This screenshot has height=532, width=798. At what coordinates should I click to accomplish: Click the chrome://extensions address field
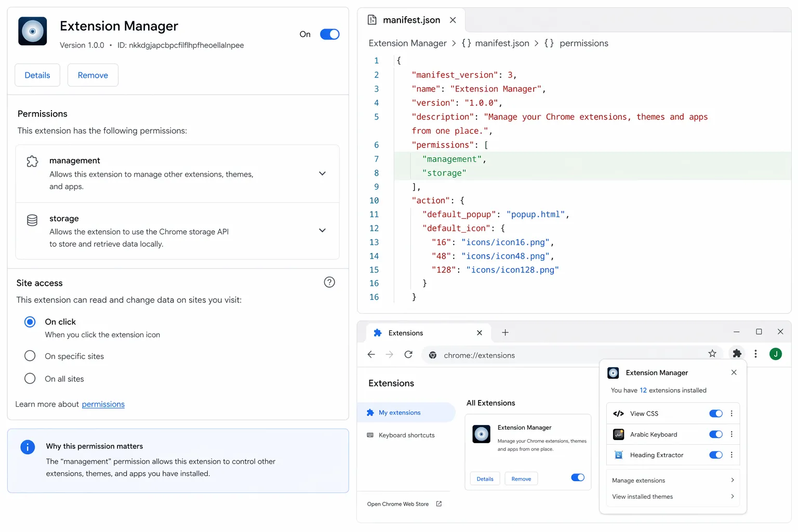pyautogui.click(x=571, y=355)
